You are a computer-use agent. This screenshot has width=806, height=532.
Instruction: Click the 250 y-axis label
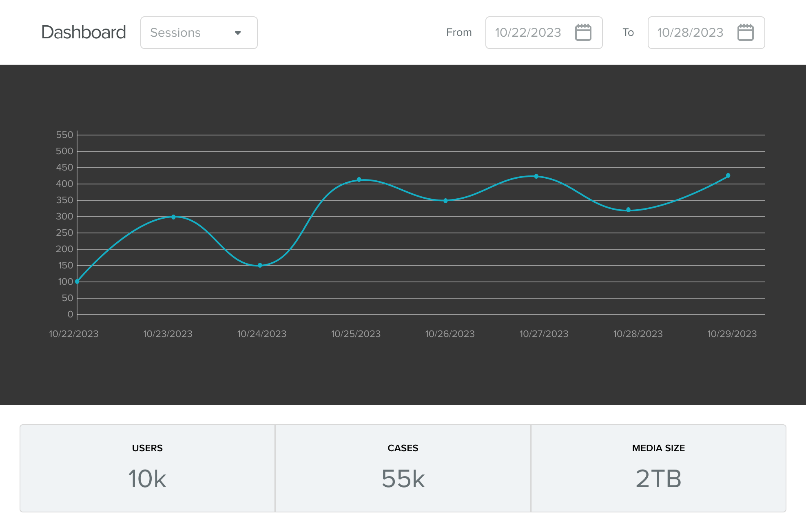64,233
